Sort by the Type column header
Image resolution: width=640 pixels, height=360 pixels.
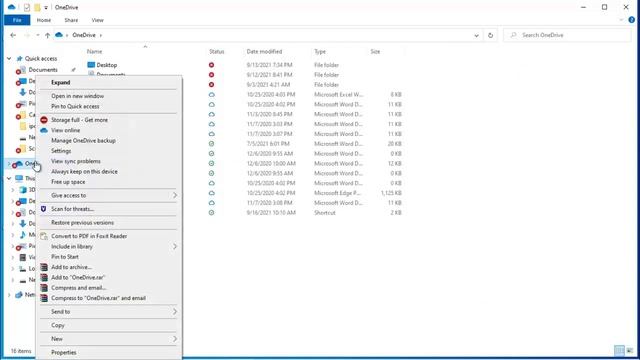click(320, 51)
